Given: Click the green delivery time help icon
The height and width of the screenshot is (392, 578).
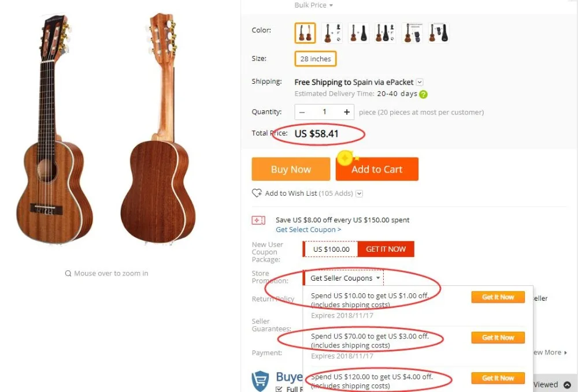Looking at the screenshot, I should (424, 94).
